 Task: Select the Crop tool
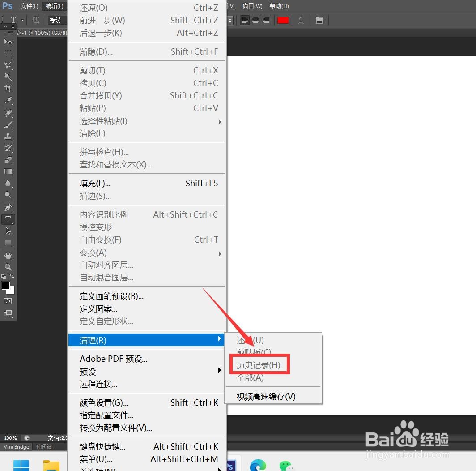[8, 89]
